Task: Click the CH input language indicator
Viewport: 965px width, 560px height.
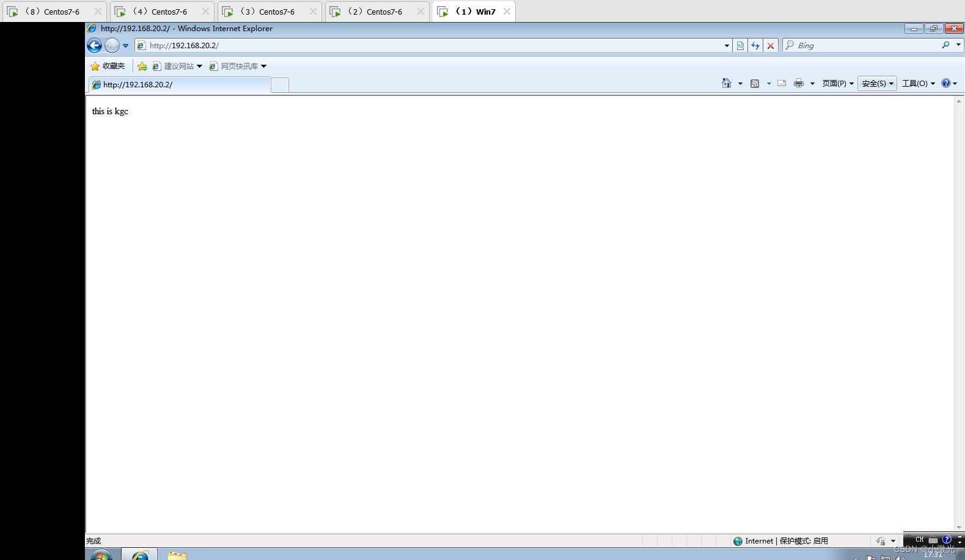Action: click(919, 540)
